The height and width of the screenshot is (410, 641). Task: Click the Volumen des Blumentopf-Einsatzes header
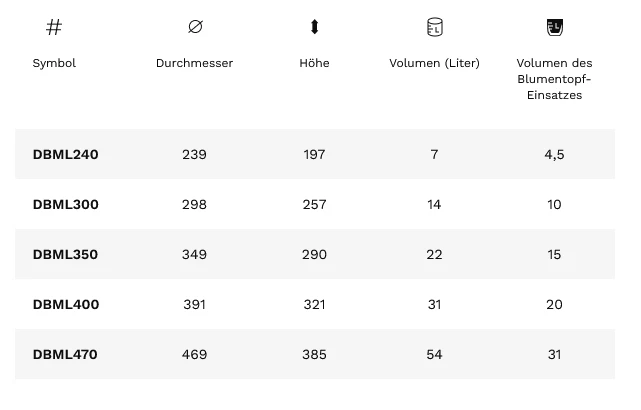(x=554, y=79)
